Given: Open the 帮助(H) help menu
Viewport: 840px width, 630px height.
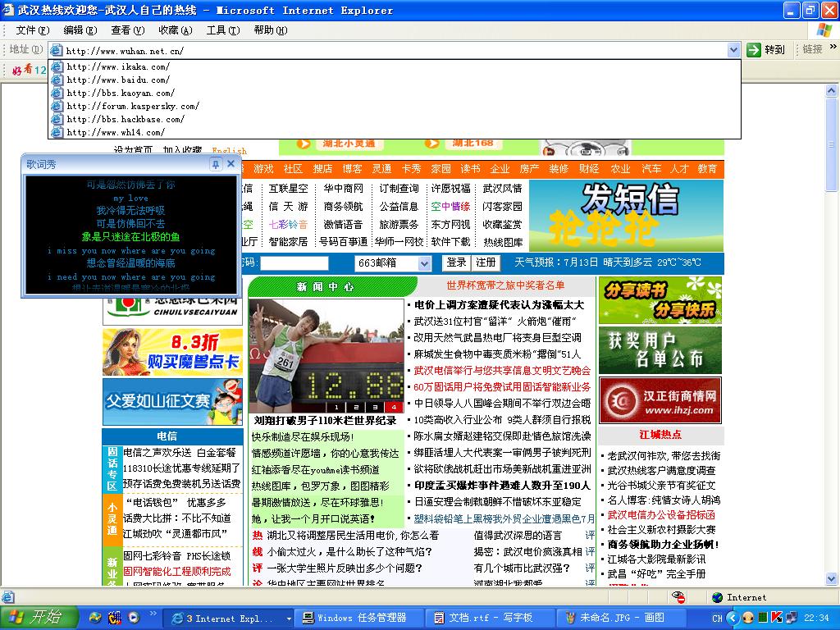Looking at the screenshot, I should (x=271, y=30).
